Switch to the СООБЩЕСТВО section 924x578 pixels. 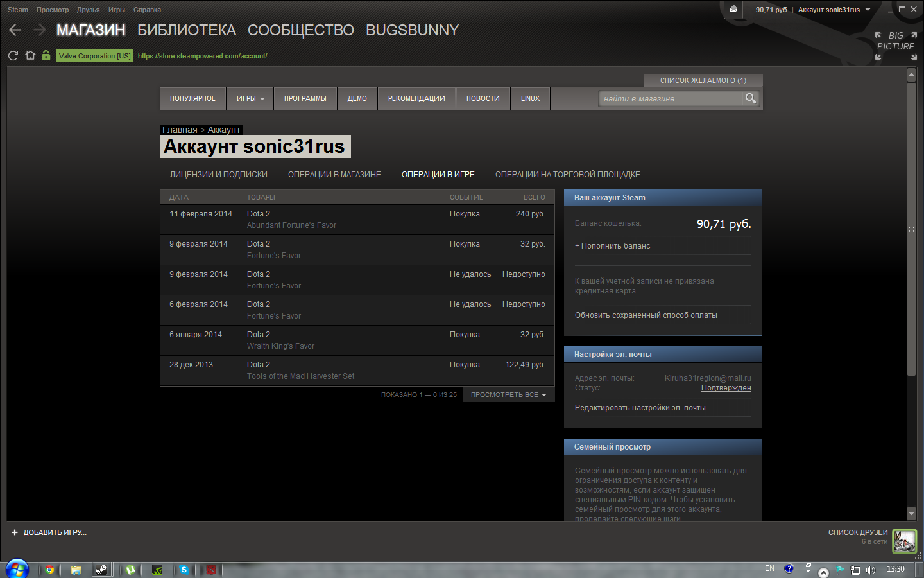[x=301, y=30]
